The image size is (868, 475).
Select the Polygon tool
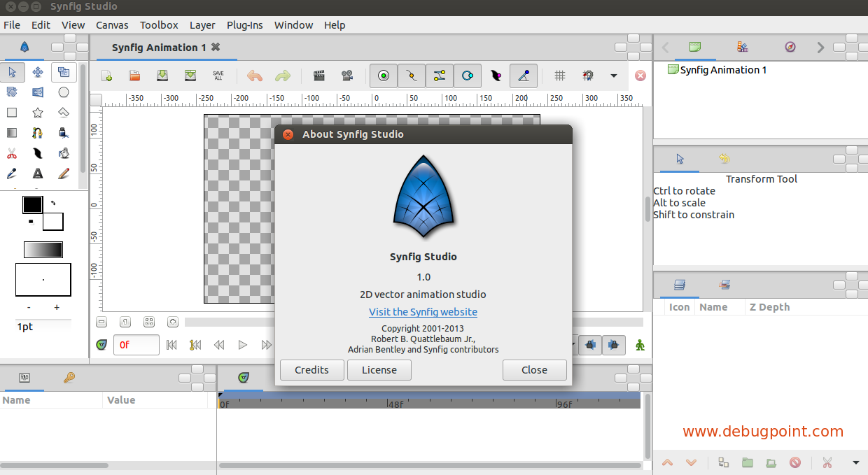tap(64, 112)
